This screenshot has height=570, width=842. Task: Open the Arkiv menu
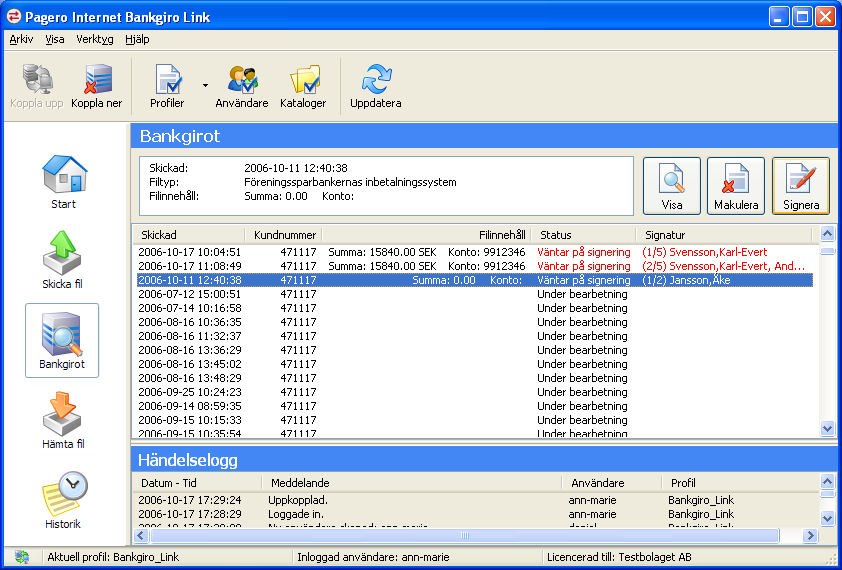click(x=21, y=39)
